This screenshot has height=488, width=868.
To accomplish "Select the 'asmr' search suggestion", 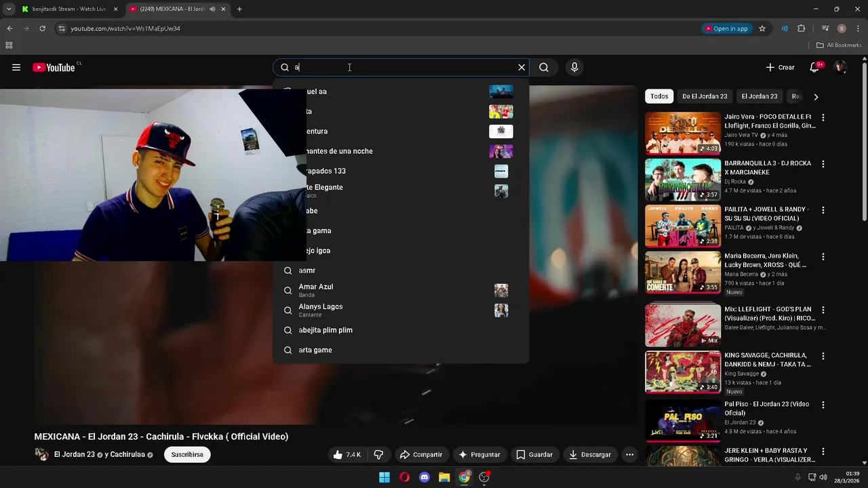I will pyautogui.click(x=401, y=270).
